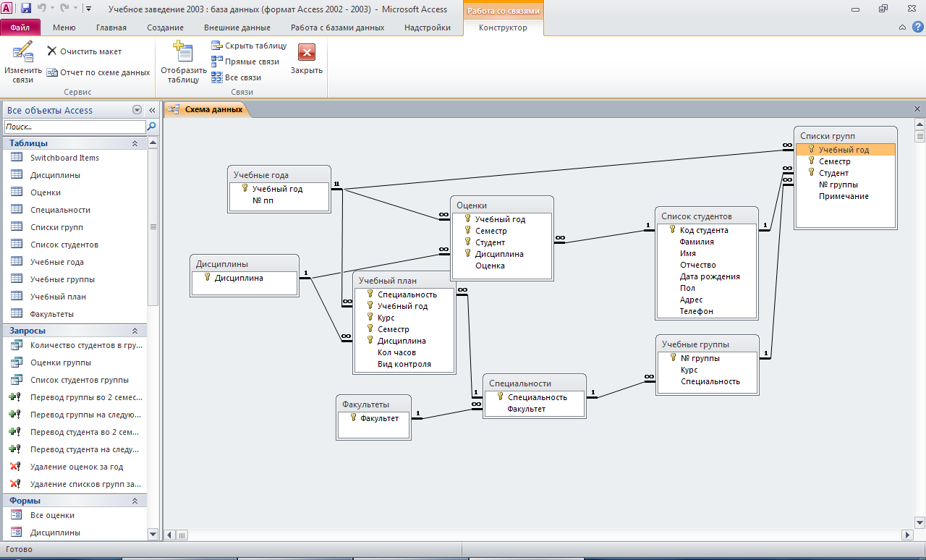Click Скрыть таблицу button
Screen dimensions: 926x560
249,46
